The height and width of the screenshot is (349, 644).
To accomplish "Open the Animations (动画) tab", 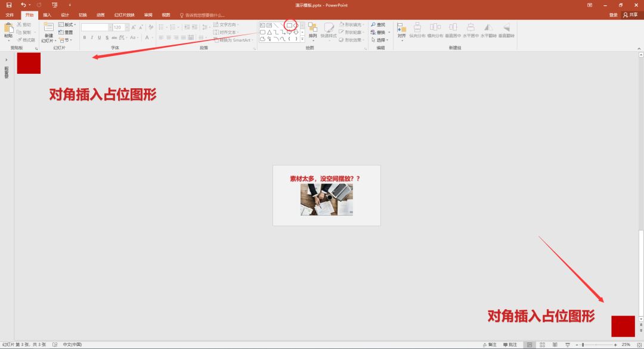I will coord(100,15).
